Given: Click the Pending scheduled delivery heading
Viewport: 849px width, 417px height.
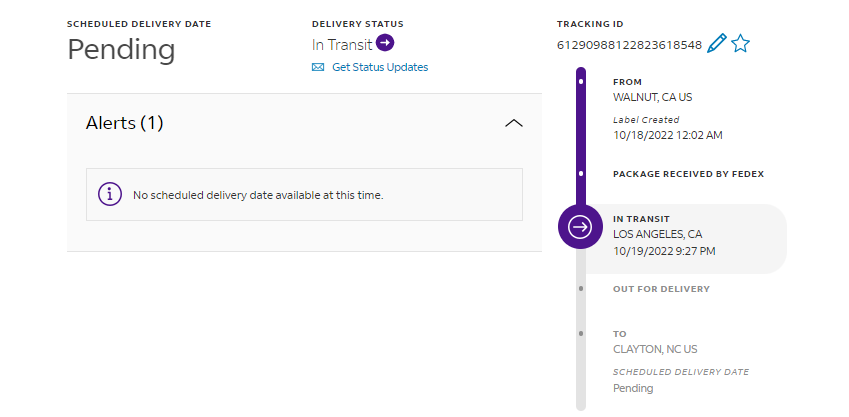Looking at the screenshot, I should coord(121,49).
